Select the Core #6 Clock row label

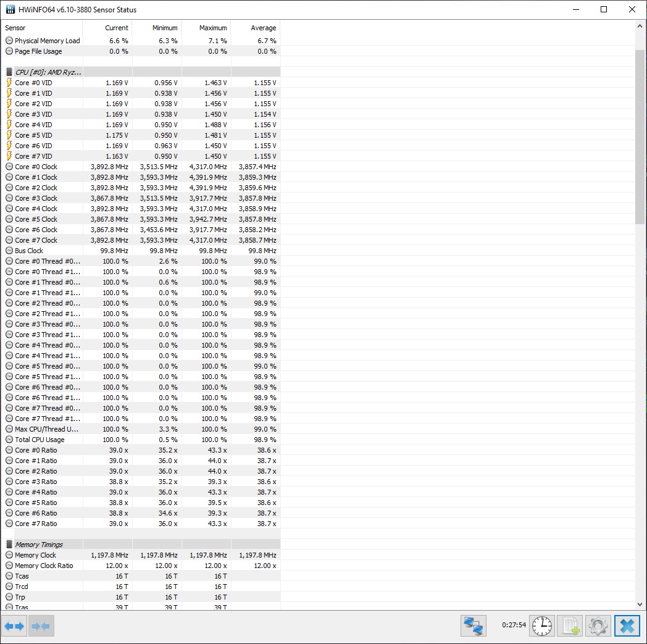pyautogui.click(x=36, y=229)
